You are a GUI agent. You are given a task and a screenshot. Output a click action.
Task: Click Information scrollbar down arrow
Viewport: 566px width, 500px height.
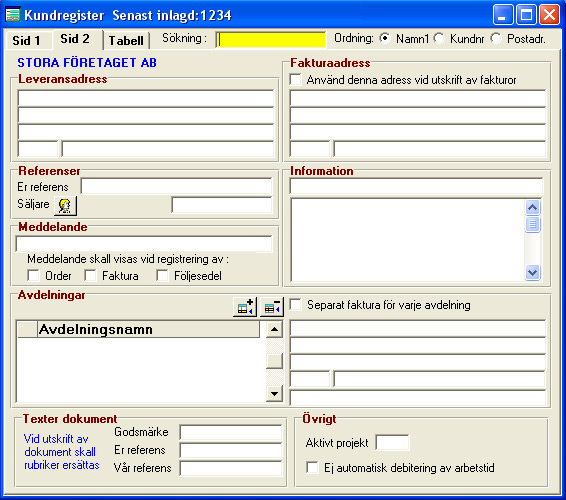[533, 273]
